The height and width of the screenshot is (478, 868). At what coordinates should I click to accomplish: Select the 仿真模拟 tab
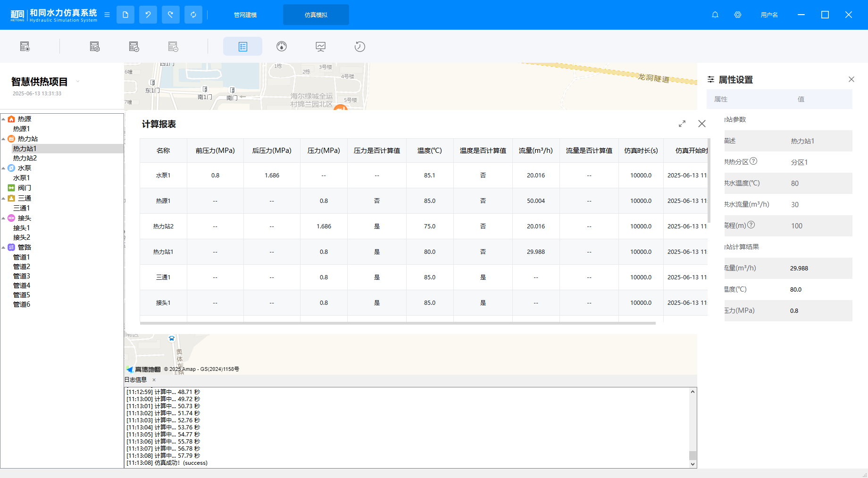(x=316, y=15)
